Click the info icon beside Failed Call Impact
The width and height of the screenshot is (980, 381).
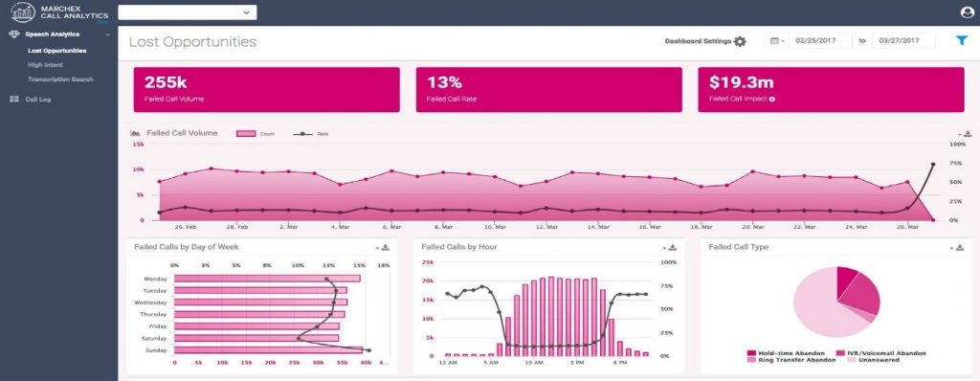(772, 100)
